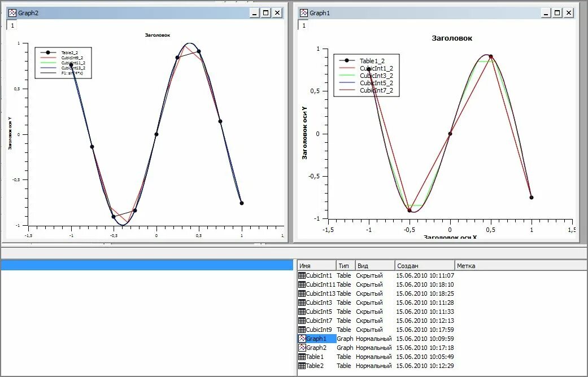Screen dimensions: 588x377
Task: Click creation time 15.06.2010 10:12:13
Action: click(425, 321)
